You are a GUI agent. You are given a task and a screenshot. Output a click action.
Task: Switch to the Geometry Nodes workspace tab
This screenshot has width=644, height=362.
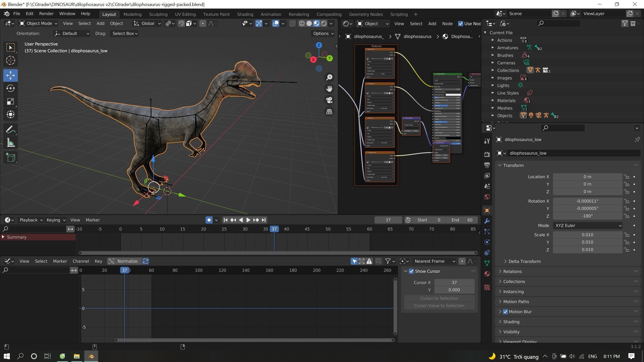tap(366, 14)
